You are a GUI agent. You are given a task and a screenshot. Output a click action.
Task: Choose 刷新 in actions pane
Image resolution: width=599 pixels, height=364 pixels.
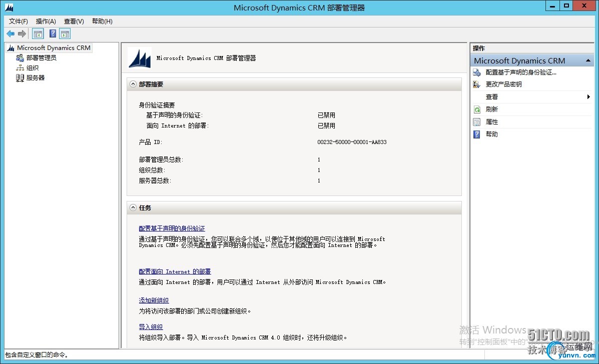click(x=491, y=109)
